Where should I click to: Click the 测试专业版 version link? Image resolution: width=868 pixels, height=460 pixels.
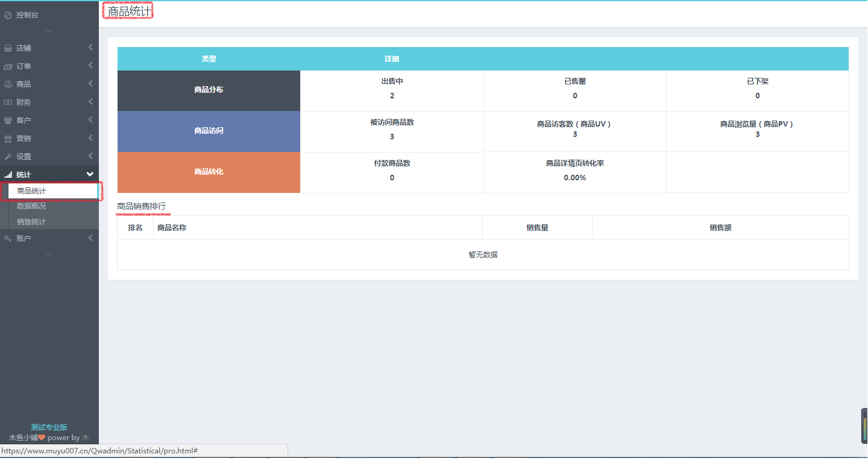pos(49,427)
